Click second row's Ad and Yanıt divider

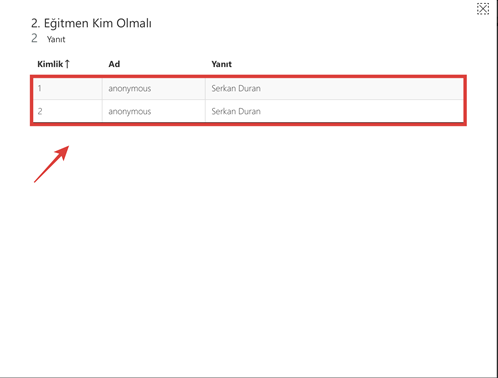point(205,111)
